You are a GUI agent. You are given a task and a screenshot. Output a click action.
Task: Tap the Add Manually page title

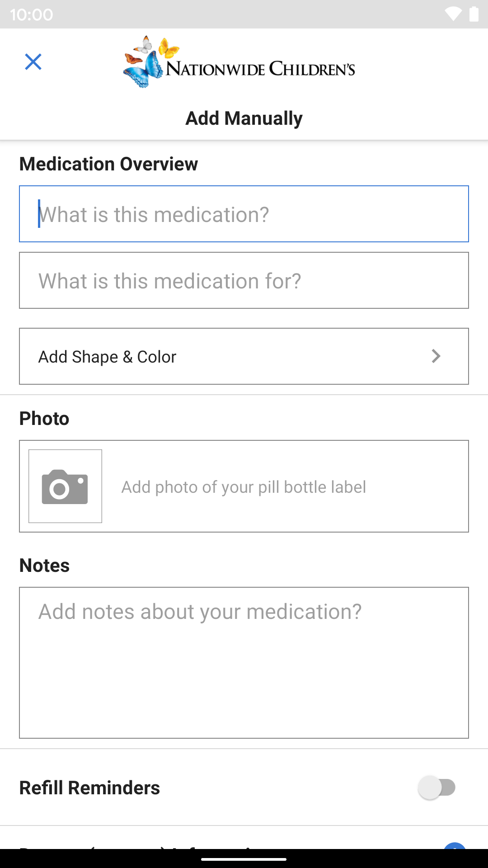[244, 118]
